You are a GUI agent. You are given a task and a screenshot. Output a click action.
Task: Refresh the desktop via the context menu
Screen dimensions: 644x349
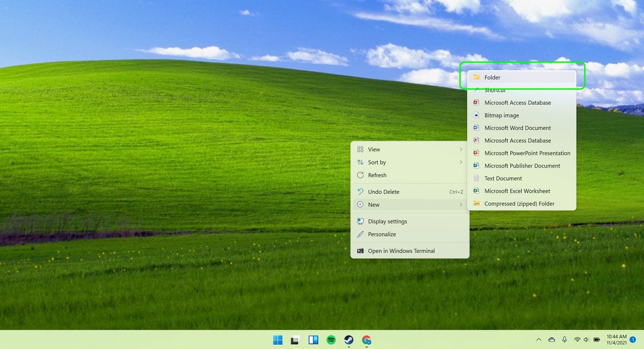point(378,175)
